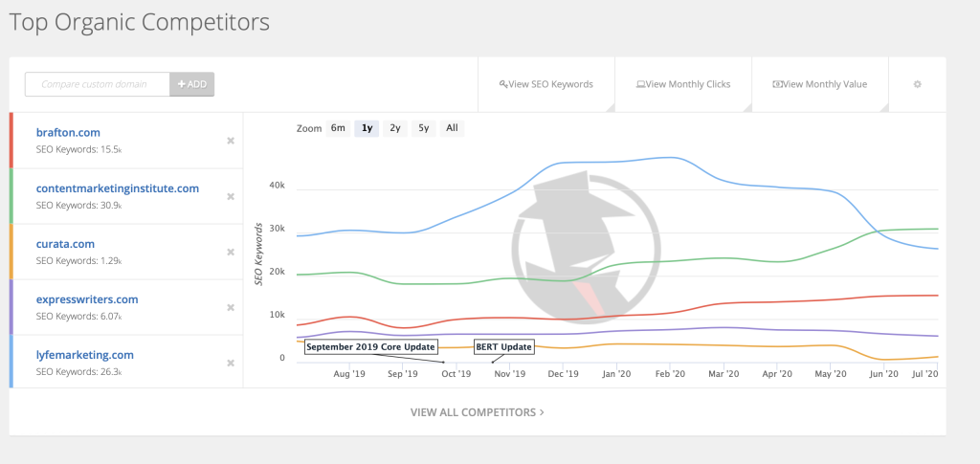Set chart zoom to 5y
The width and height of the screenshot is (980, 464).
(x=424, y=128)
